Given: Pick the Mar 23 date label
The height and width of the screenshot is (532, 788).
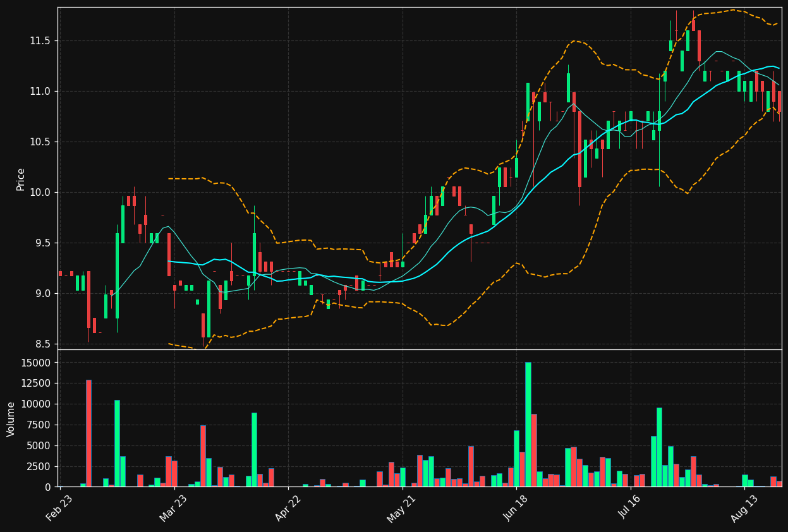Looking at the screenshot, I should [x=173, y=508].
